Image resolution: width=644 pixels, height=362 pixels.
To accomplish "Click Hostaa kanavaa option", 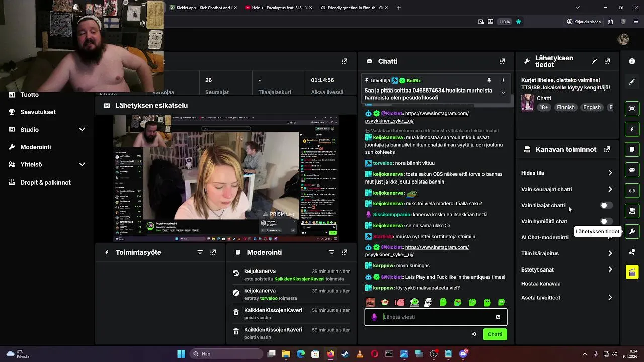I will 541,284.
